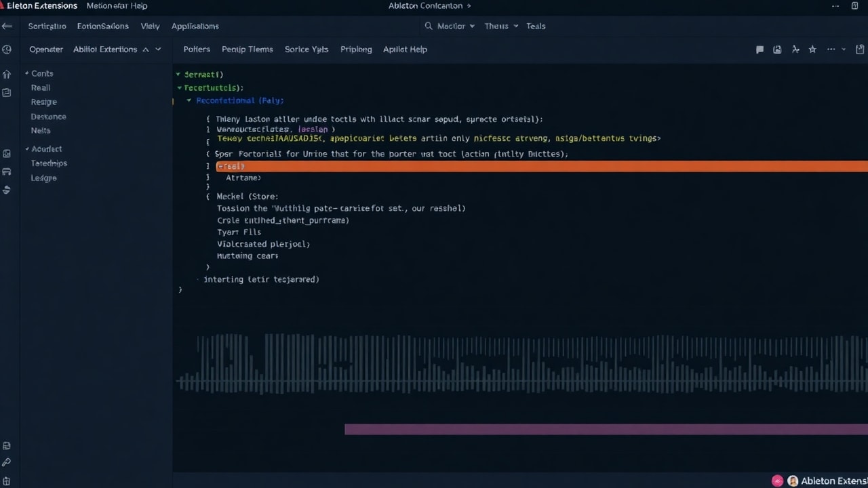868x488 pixels.
Task: Select the Nelts tree item
Action: point(41,130)
